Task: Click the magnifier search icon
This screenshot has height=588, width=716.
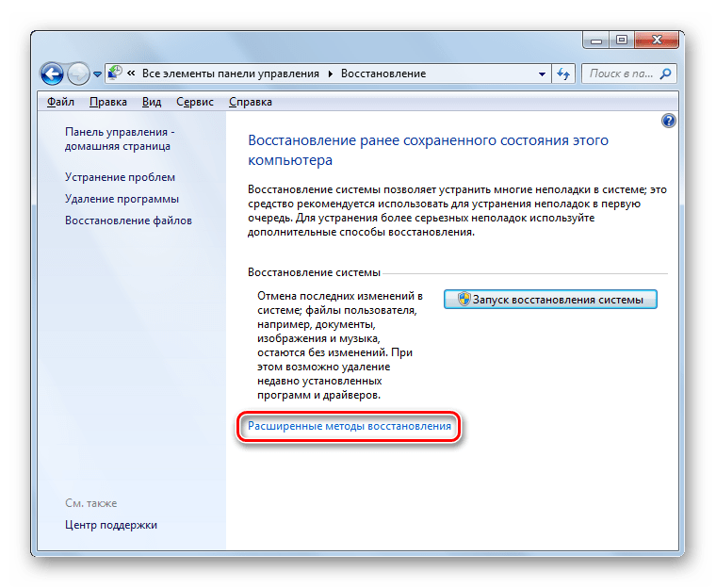Action: click(666, 73)
